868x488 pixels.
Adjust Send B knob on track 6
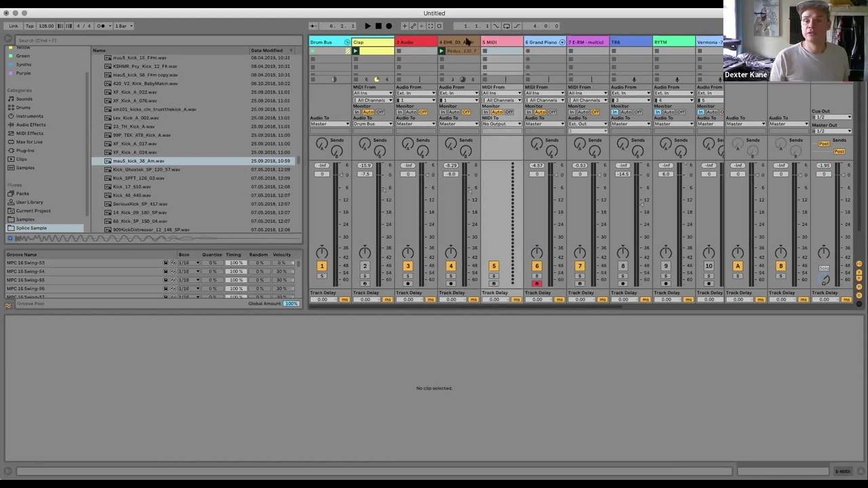[551, 152]
